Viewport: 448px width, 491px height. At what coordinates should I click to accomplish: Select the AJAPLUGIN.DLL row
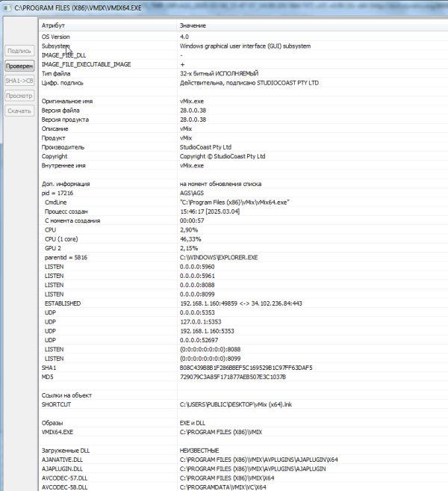(243, 469)
